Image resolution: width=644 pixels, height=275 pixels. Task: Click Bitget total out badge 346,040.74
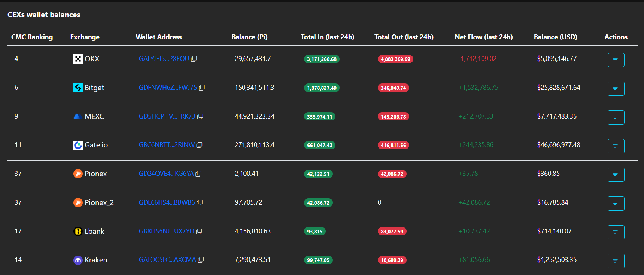[x=394, y=88]
